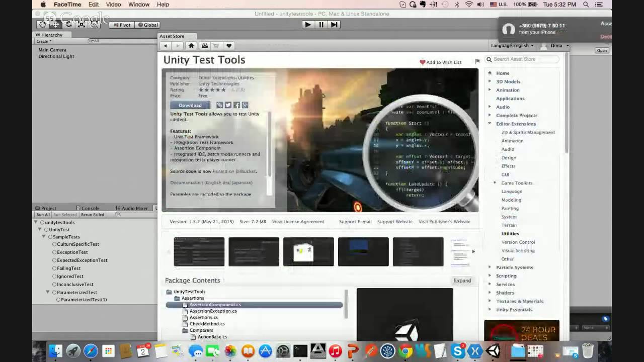
Task: Click Run All tests button
Action: [x=43, y=215]
